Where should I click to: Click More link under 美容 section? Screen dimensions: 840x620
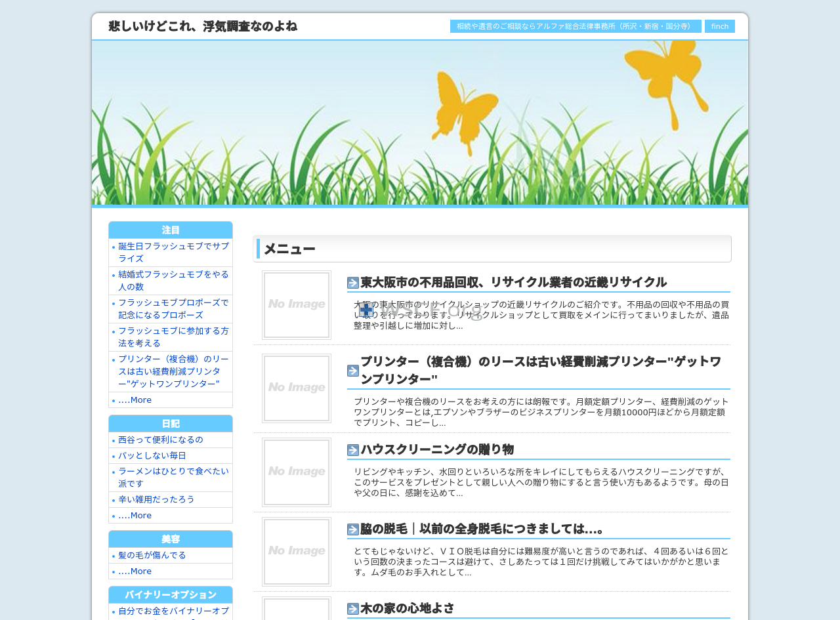click(135, 571)
